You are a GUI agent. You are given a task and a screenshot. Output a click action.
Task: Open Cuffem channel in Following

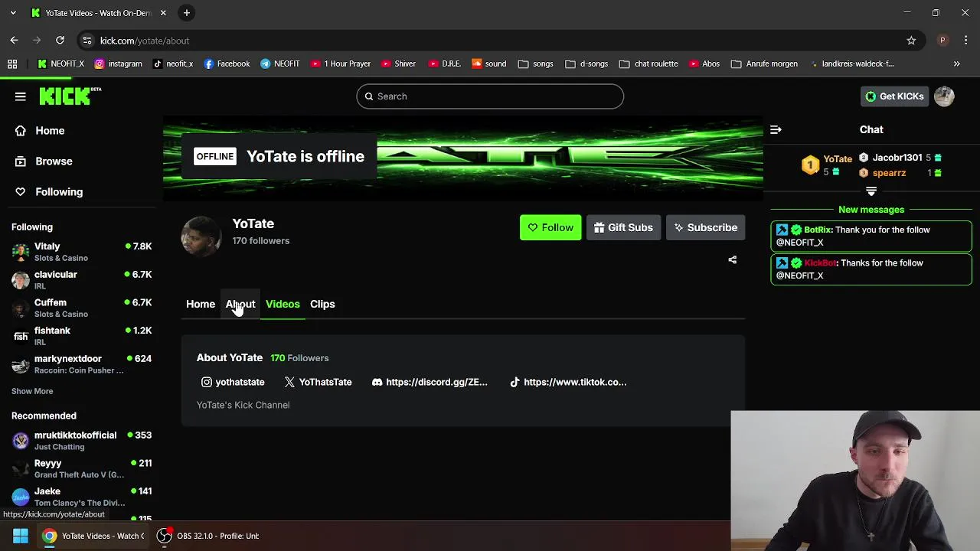(x=81, y=308)
